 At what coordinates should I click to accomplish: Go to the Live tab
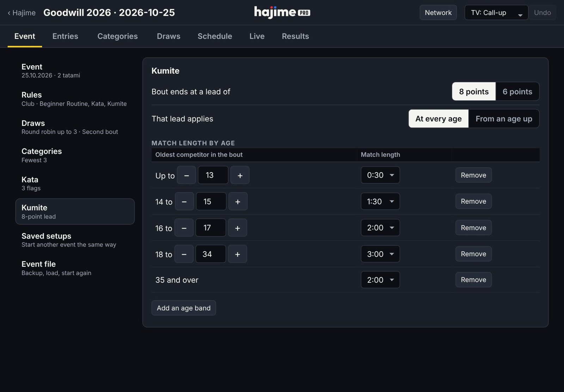tap(257, 36)
